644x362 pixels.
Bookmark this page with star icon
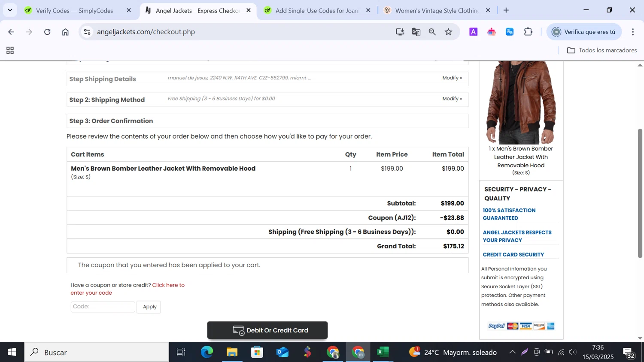(449, 32)
